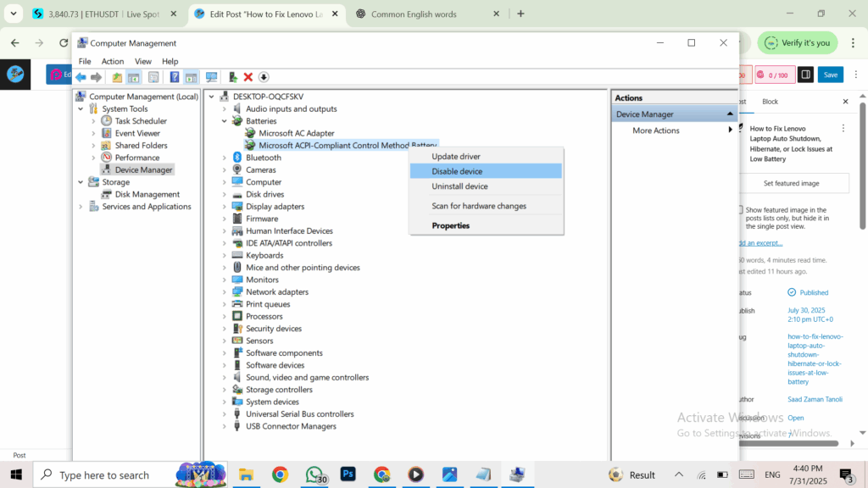This screenshot has height=488, width=868.
Task: Toggle the Show/Hide Console Tree toolbar icon
Action: click(x=133, y=77)
